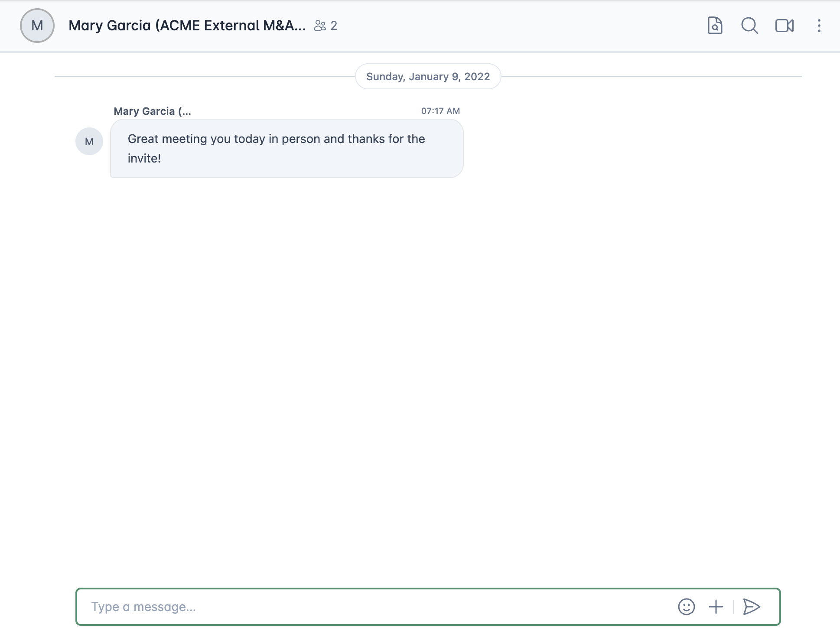Click the sender name above the message
The image size is (840, 631).
152,111
